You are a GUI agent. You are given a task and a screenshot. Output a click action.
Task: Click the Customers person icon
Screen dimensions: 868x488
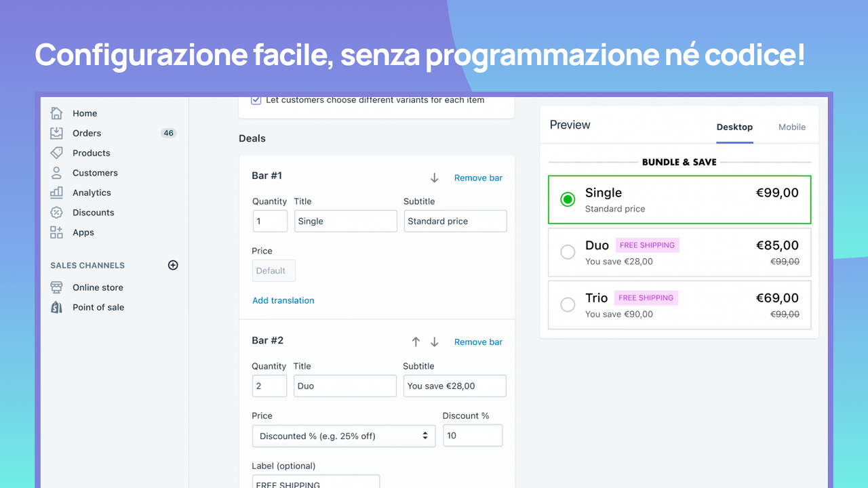tap(57, 173)
